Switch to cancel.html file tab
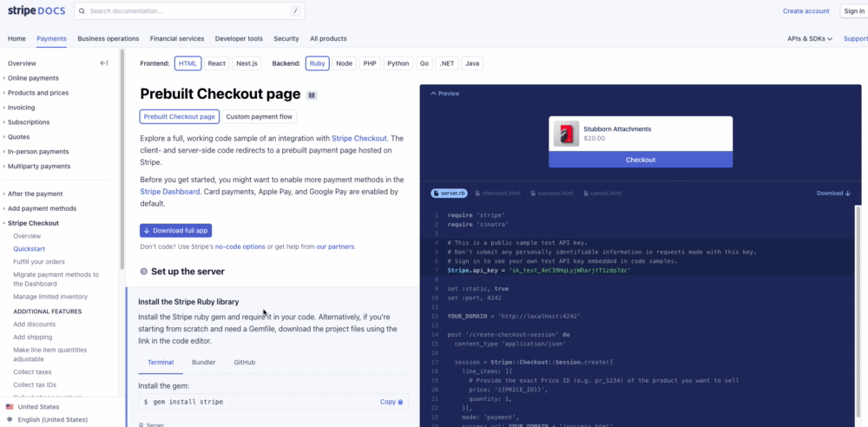 click(602, 194)
